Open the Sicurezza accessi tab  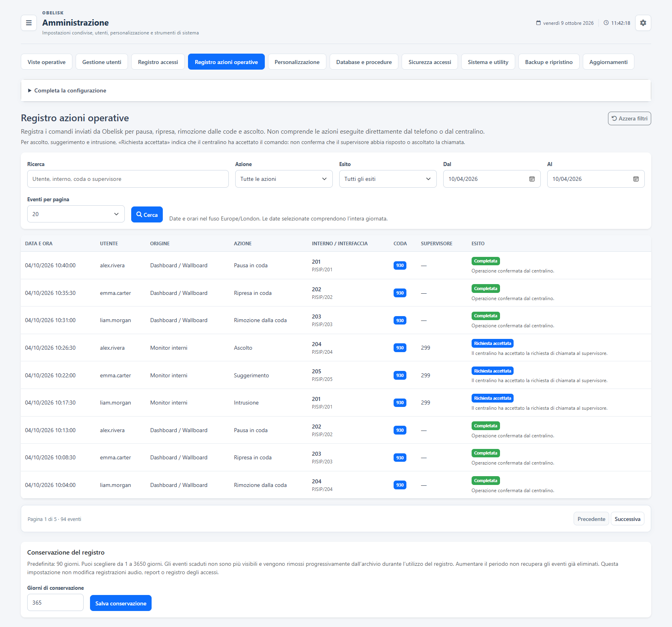click(430, 62)
